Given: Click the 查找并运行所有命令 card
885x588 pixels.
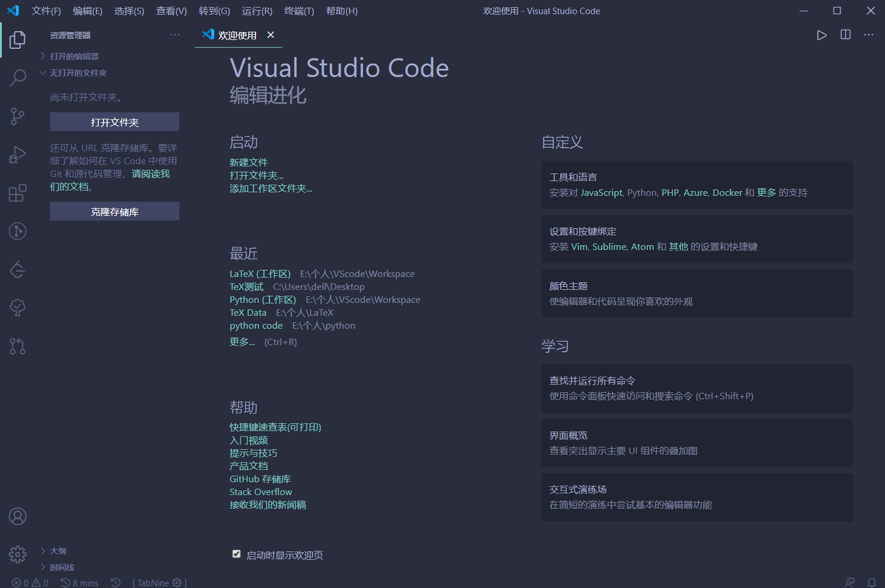Looking at the screenshot, I should (x=697, y=388).
